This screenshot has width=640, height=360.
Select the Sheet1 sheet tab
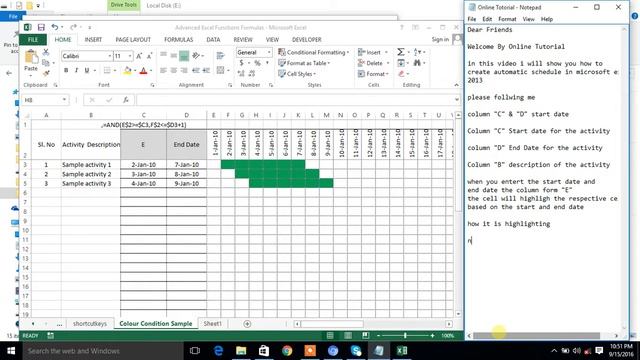tap(212, 323)
